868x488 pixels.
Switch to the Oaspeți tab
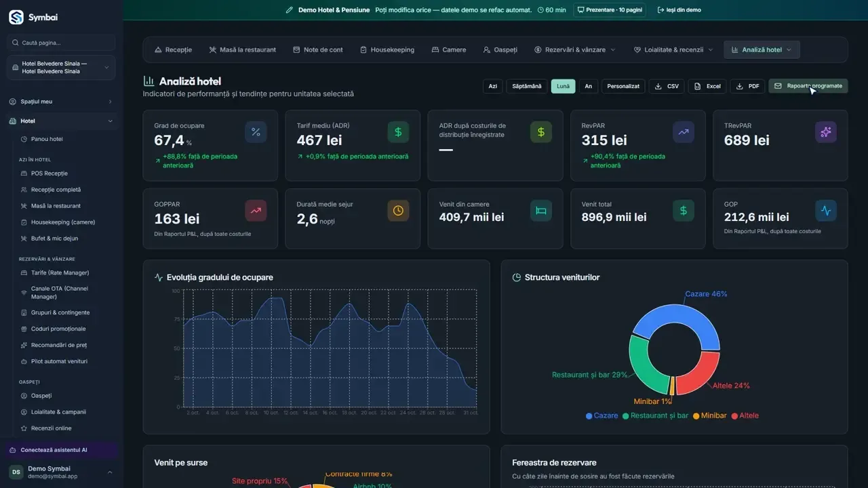point(500,49)
